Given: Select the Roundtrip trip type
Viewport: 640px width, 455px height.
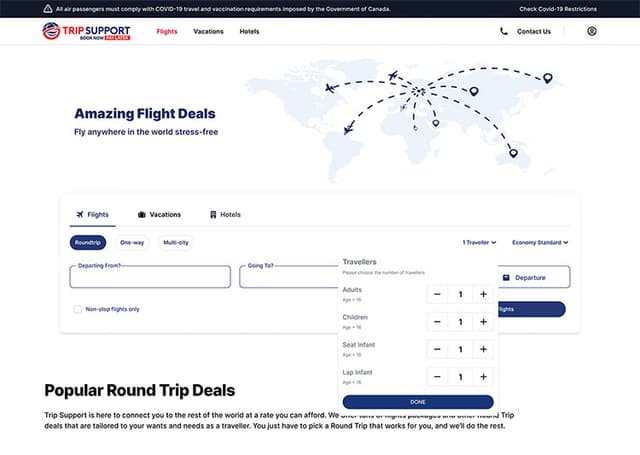Looking at the screenshot, I should pos(88,242).
